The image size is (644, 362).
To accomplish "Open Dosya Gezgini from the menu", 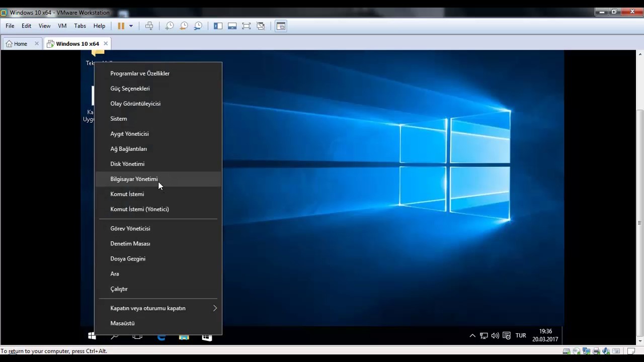I will 158,258.
